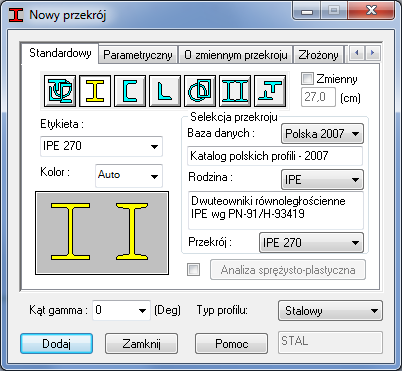The image size is (402, 371).
Task: Minimize the Nowy przekrój window
Action: [x=307, y=11]
